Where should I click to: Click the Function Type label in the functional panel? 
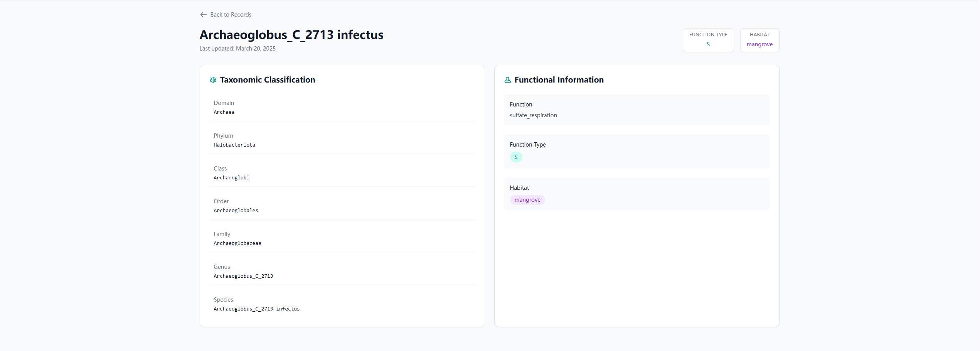(x=528, y=145)
